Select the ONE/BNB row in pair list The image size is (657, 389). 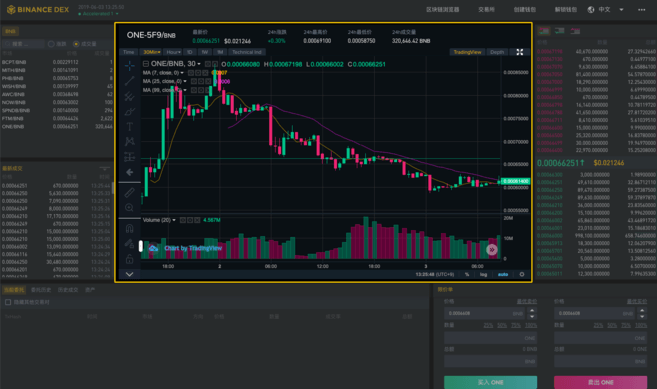point(57,127)
